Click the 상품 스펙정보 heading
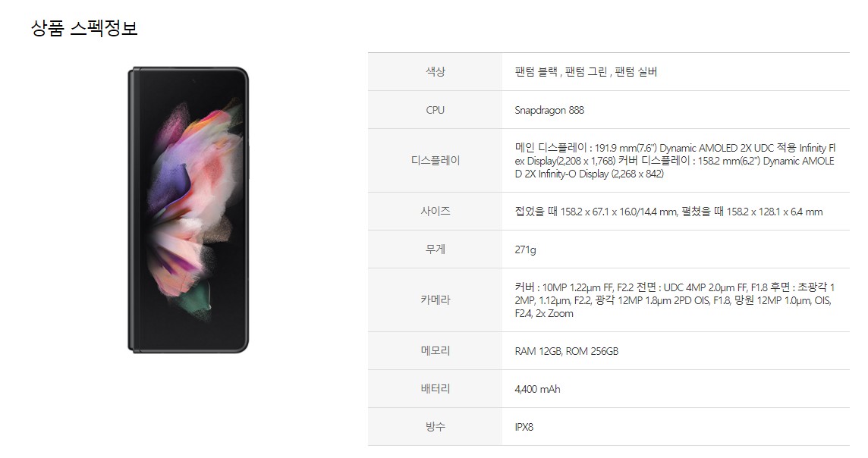The image size is (868, 458). (x=84, y=28)
